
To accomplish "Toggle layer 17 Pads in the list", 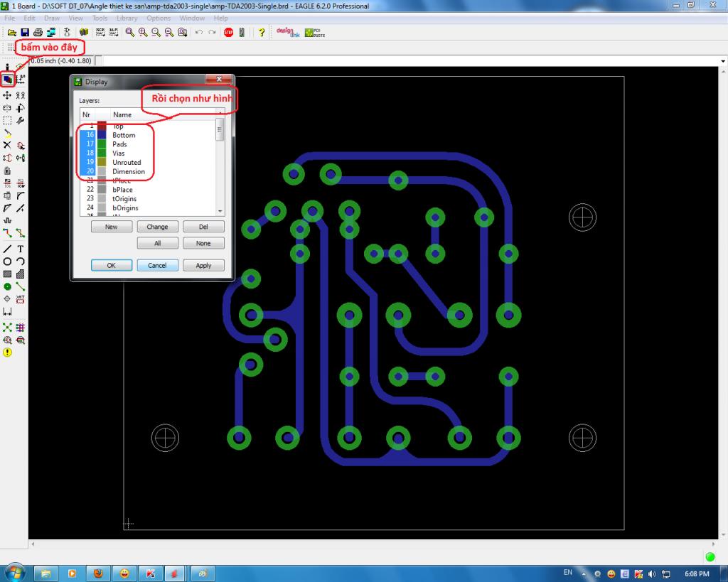I will click(90, 144).
